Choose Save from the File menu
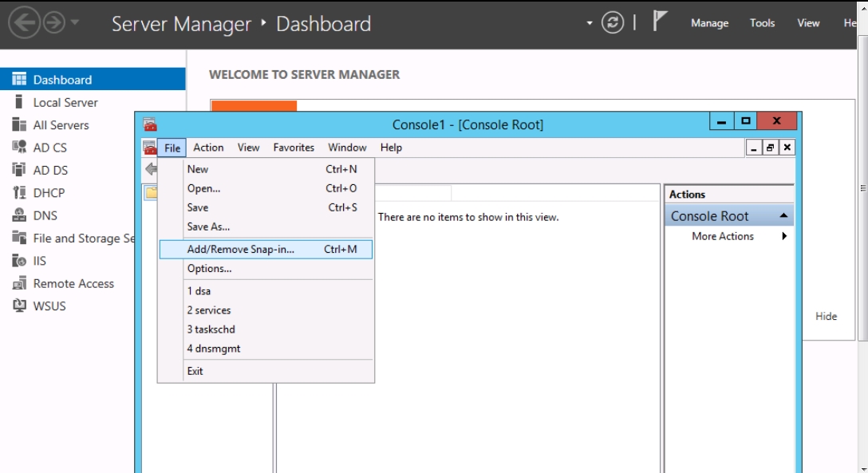 pos(266,207)
